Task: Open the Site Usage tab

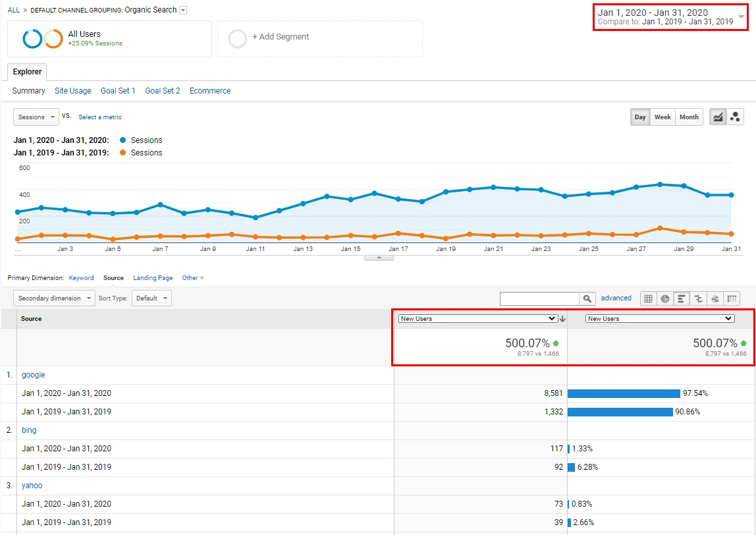Action: tap(72, 90)
